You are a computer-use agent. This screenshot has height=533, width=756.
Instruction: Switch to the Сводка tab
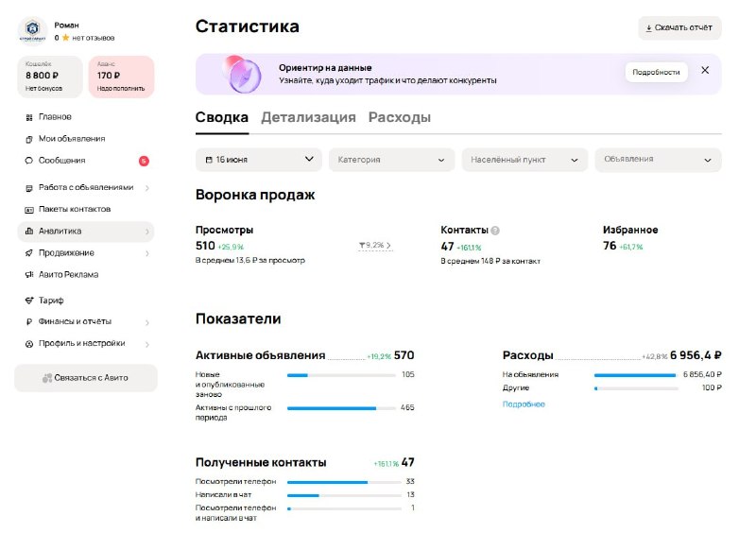(222, 117)
